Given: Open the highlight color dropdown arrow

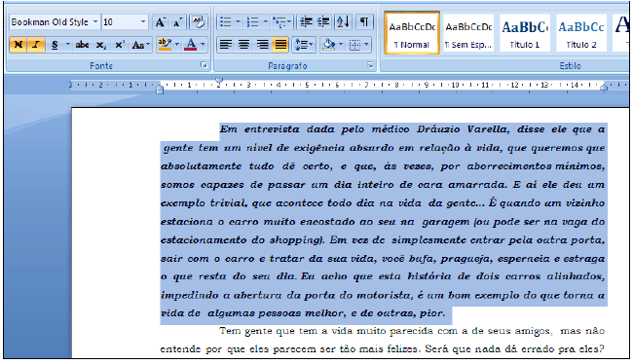Looking at the screenshot, I should tap(177, 45).
